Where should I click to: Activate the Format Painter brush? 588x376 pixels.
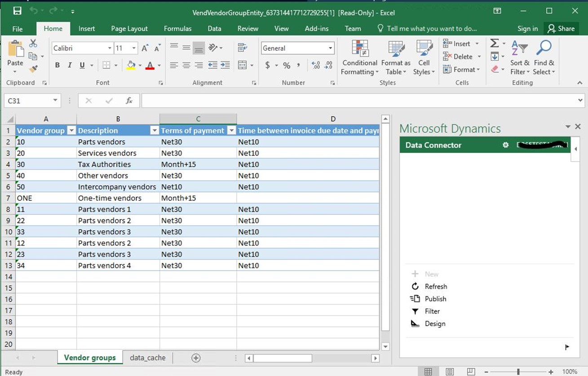[33, 69]
